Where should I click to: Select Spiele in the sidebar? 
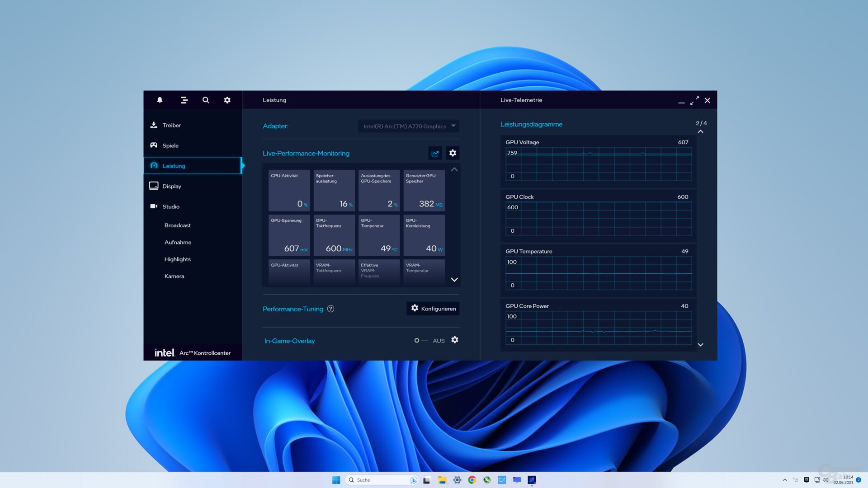coord(170,145)
